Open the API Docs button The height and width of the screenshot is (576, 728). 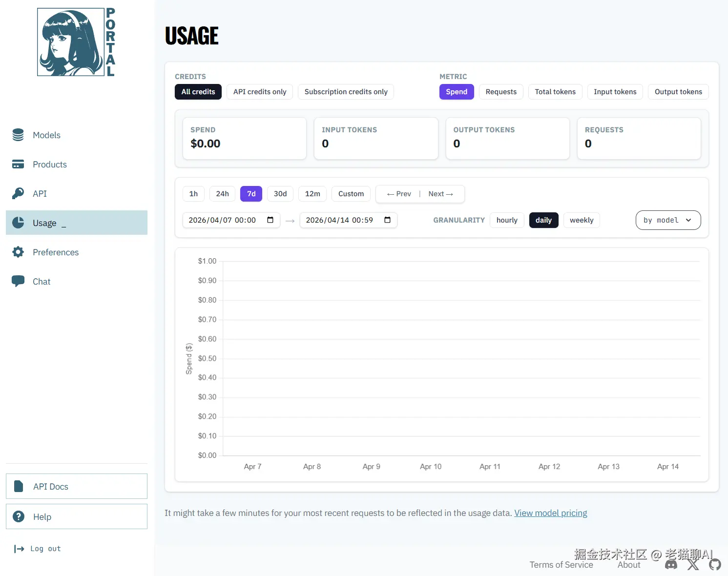[x=77, y=486]
